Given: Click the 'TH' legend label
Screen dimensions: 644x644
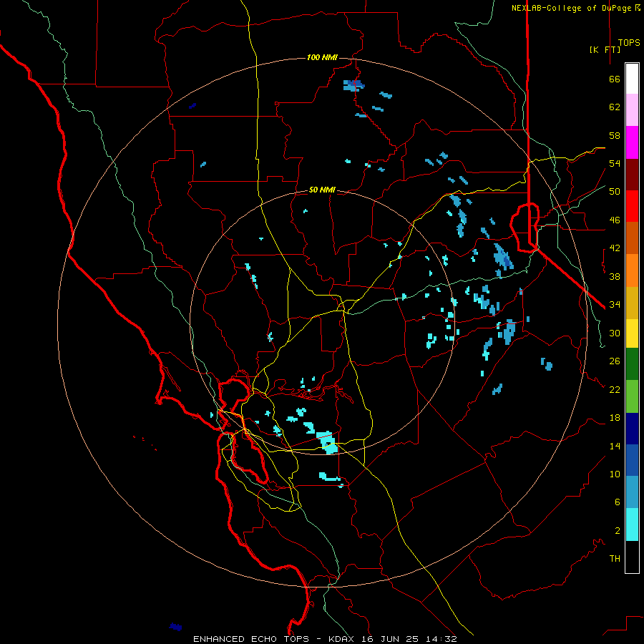Looking at the screenshot, I should coord(615,559).
